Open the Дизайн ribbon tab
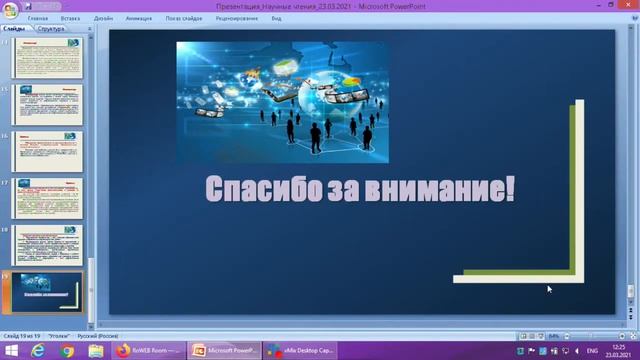This screenshot has height=360, width=640. pos(103,18)
